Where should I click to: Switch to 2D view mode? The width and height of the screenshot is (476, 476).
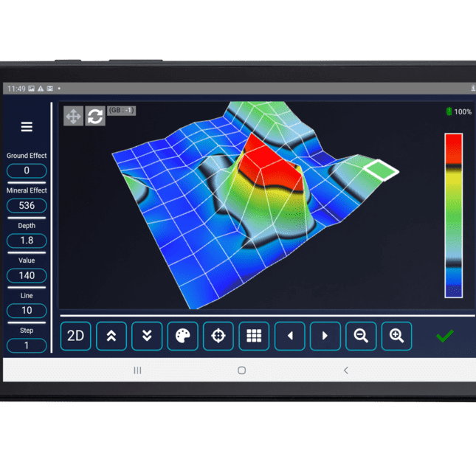pos(75,336)
